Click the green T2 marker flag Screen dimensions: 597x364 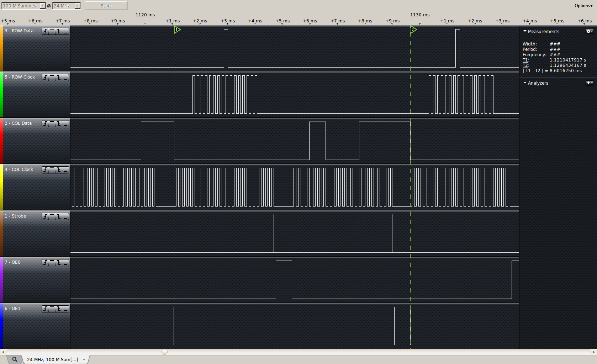pyautogui.click(x=413, y=30)
